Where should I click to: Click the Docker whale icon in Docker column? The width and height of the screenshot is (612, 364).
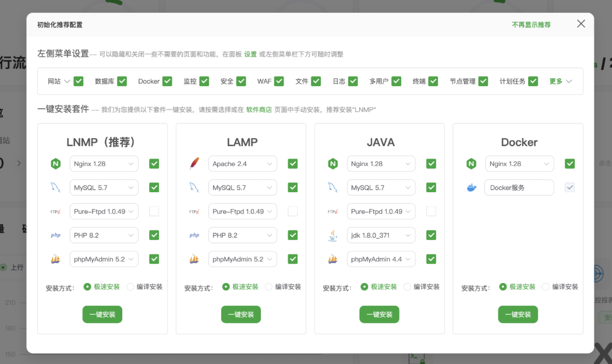[x=472, y=188]
